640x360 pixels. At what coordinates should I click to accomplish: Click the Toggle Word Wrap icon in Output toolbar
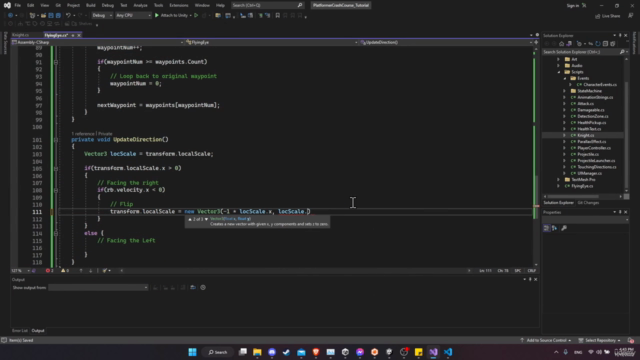(193, 287)
